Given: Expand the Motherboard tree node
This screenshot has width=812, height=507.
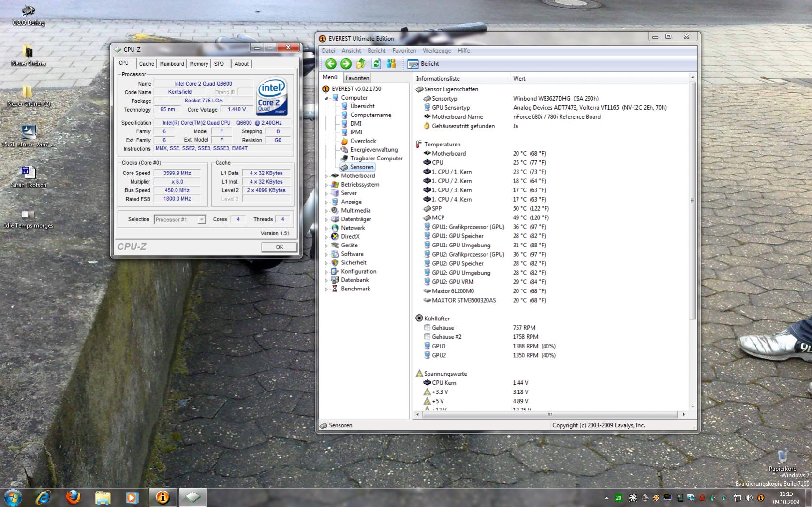Looking at the screenshot, I should pyautogui.click(x=326, y=176).
